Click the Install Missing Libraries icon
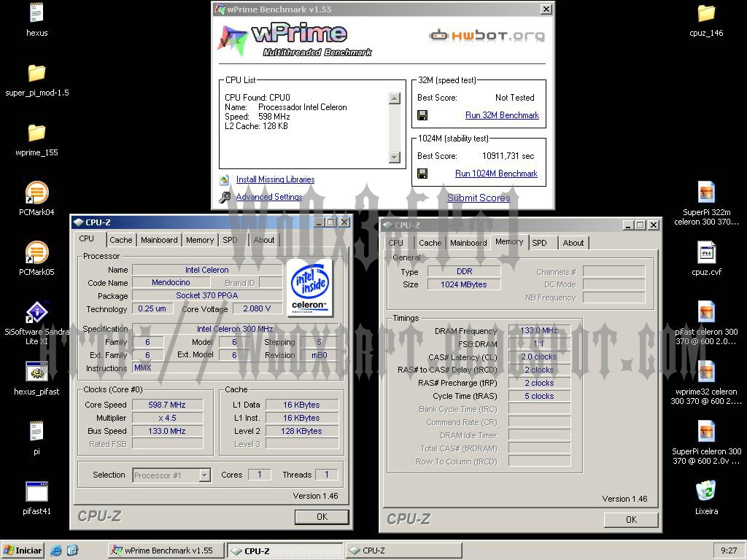 pyautogui.click(x=225, y=179)
